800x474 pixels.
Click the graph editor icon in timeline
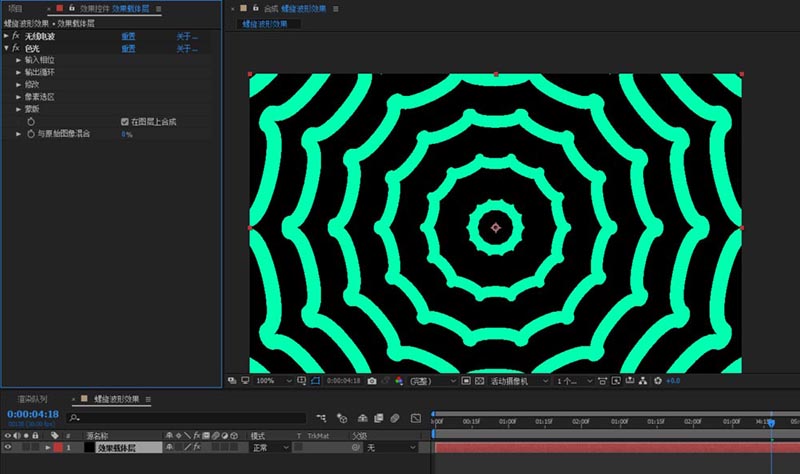[415, 417]
